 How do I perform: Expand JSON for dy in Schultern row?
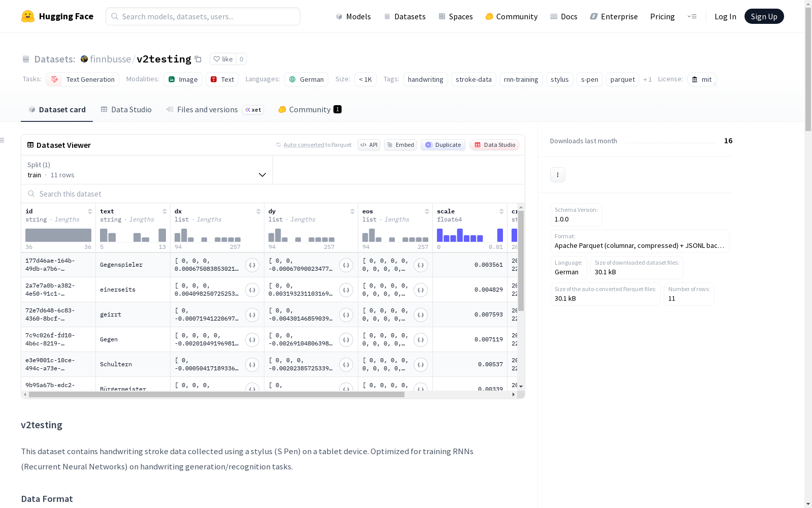346,365
